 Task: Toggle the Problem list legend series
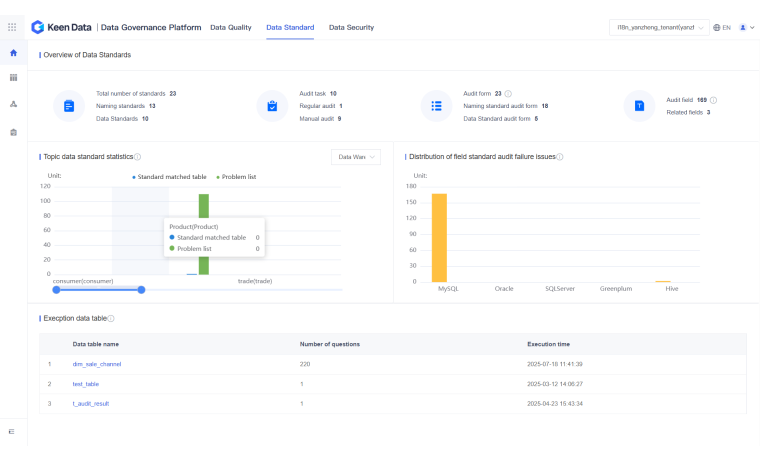(237, 176)
